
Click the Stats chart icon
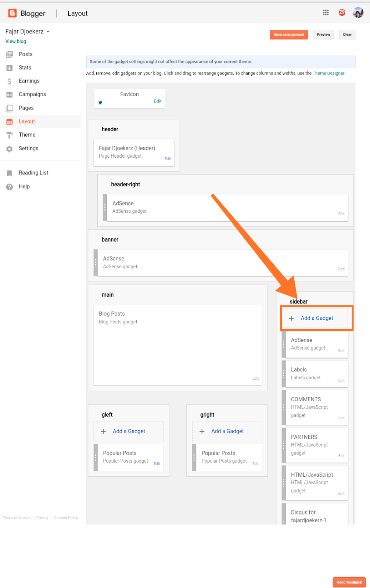(10, 68)
